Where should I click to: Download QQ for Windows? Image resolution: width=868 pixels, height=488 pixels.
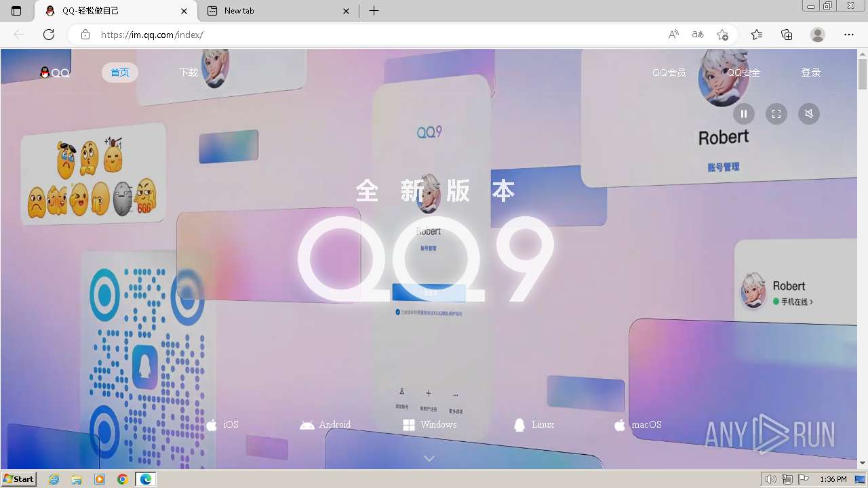[430, 424]
